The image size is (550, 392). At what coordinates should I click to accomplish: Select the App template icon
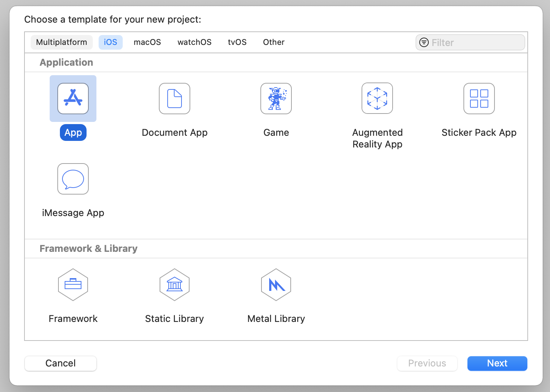pos(73,99)
